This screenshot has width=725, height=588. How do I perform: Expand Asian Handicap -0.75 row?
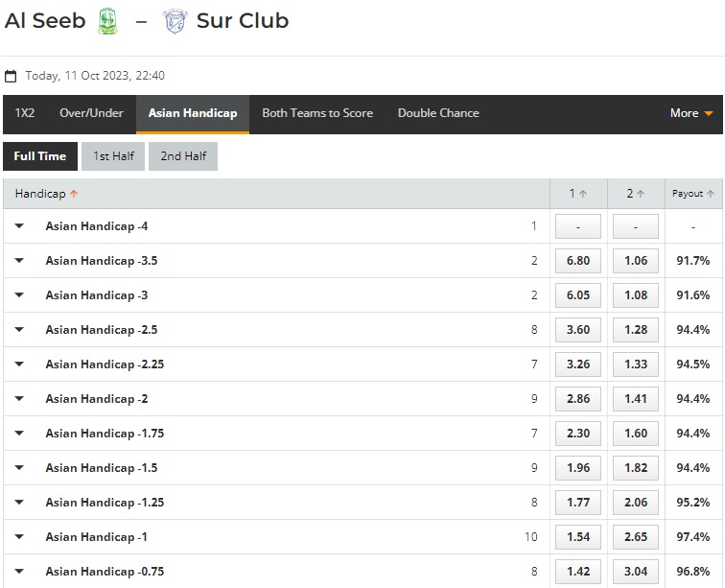[19, 572]
